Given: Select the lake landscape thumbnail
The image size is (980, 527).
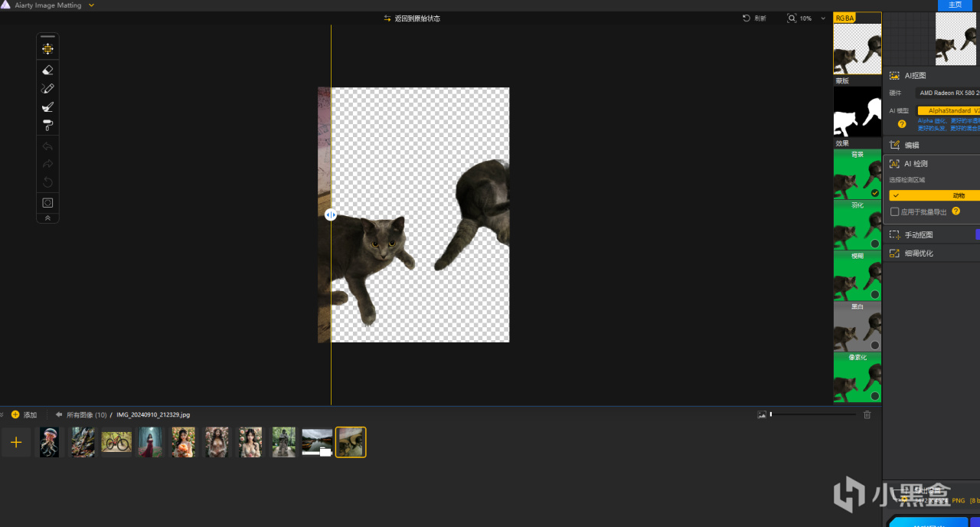Looking at the screenshot, I should pos(317,442).
